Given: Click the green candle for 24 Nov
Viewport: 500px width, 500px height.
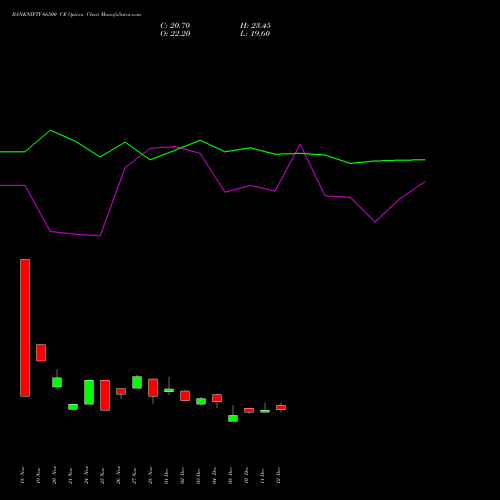Looking at the screenshot, I should 89,392.
